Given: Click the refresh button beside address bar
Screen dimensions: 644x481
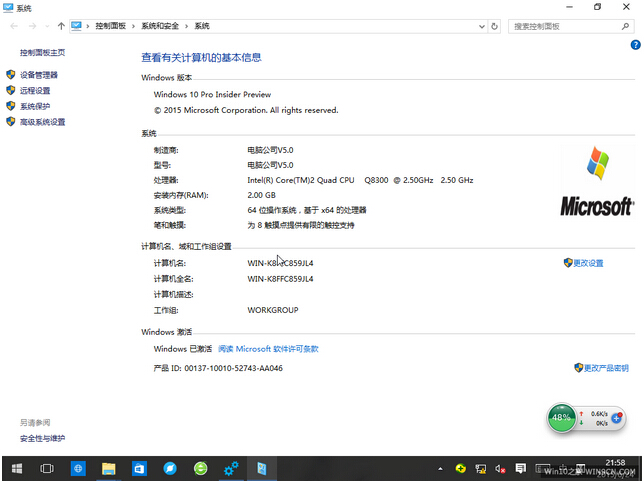Looking at the screenshot, I should click(x=495, y=26).
